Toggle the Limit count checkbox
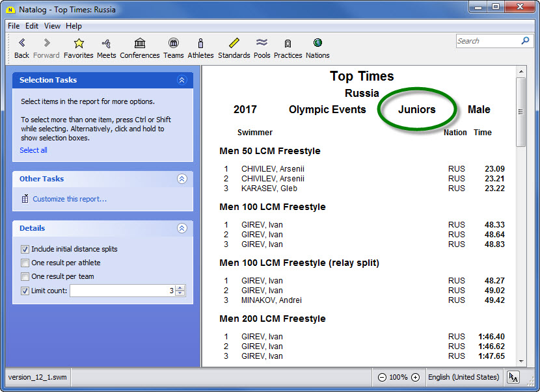 [x=25, y=291]
